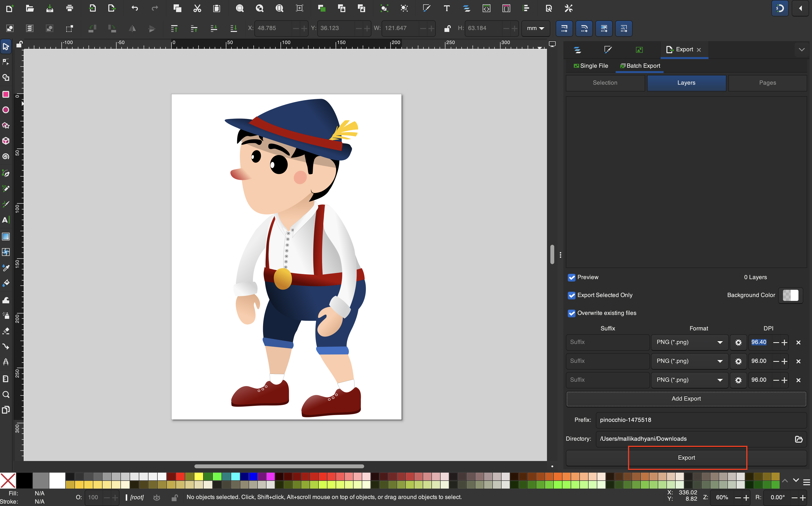The height and width of the screenshot is (506, 812).
Task: Click the Add Export button
Action: (686, 399)
